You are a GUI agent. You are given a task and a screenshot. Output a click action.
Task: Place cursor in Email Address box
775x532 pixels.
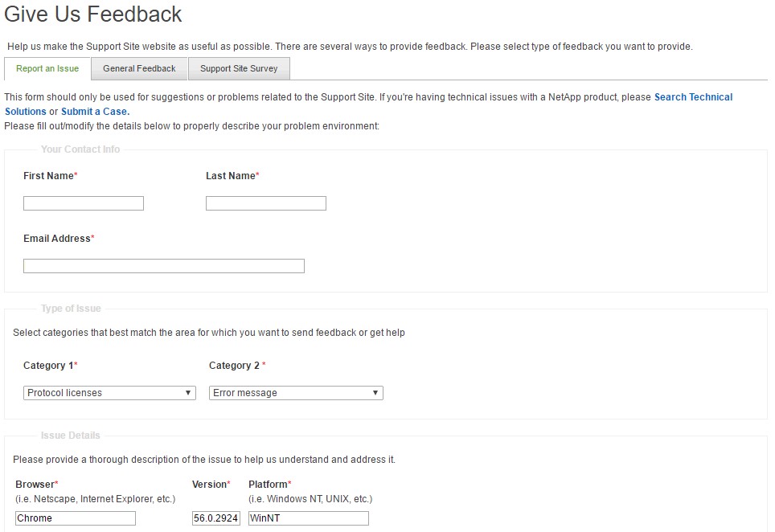pyautogui.click(x=164, y=266)
